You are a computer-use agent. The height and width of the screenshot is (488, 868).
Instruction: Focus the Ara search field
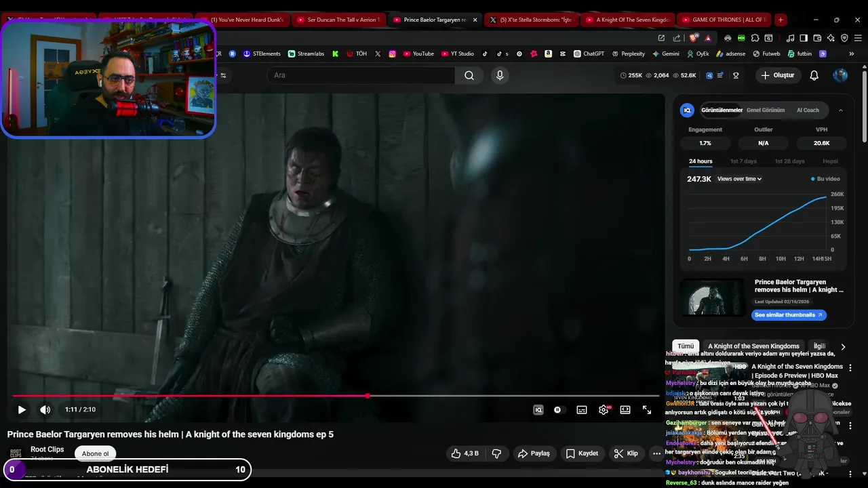pos(361,75)
